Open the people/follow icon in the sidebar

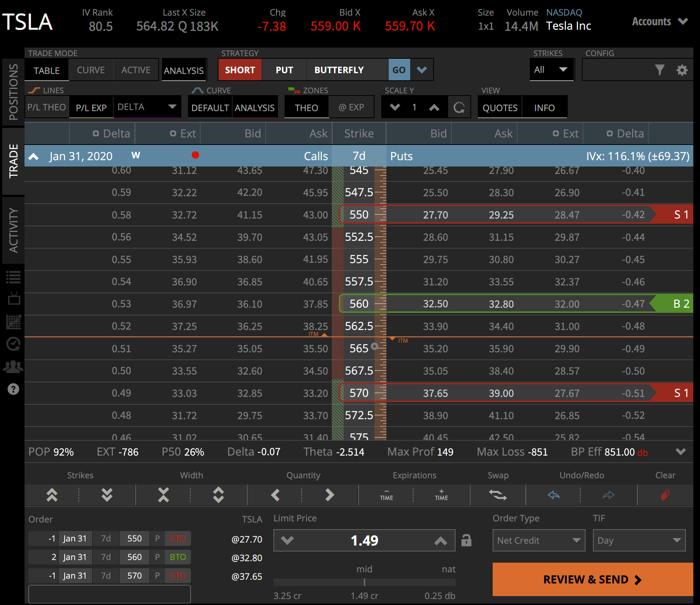tap(13, 366)
